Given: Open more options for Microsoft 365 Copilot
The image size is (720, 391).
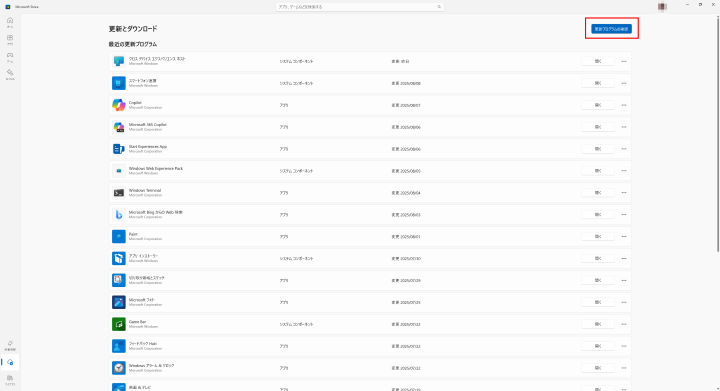Looking at the screenshot, I should pyautogui.click(x=624, y=127).
